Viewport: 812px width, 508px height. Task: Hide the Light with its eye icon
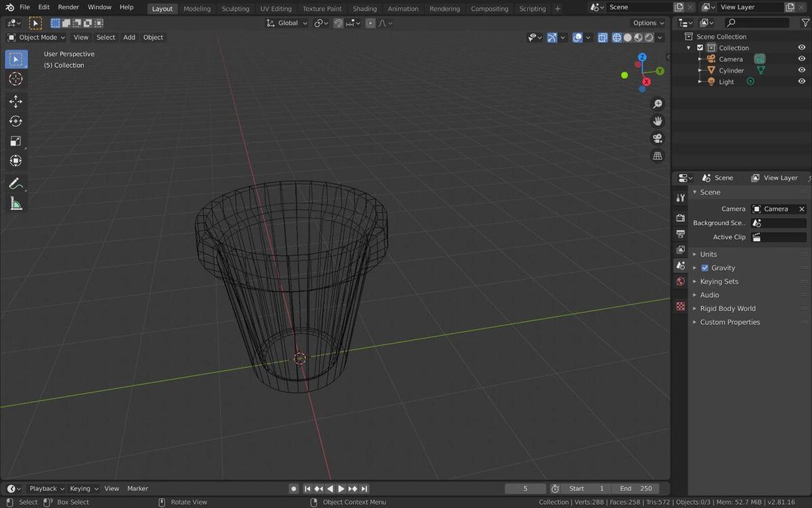point(802,82)
